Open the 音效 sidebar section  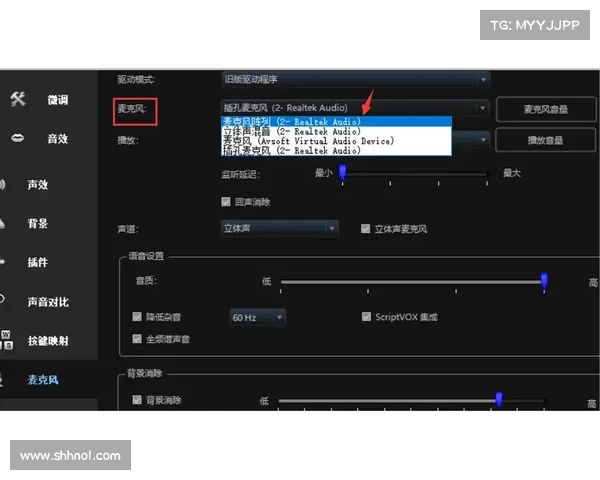click(57, 139)
